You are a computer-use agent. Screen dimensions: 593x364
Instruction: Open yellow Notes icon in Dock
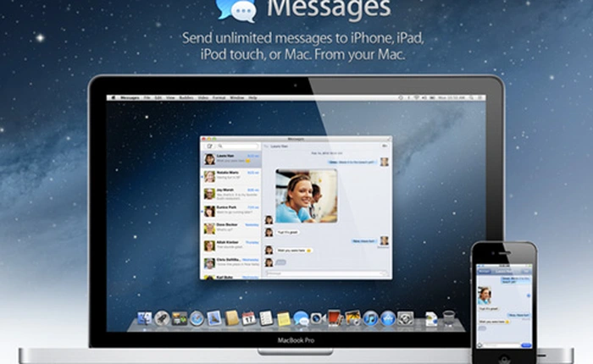coord(283,318)
